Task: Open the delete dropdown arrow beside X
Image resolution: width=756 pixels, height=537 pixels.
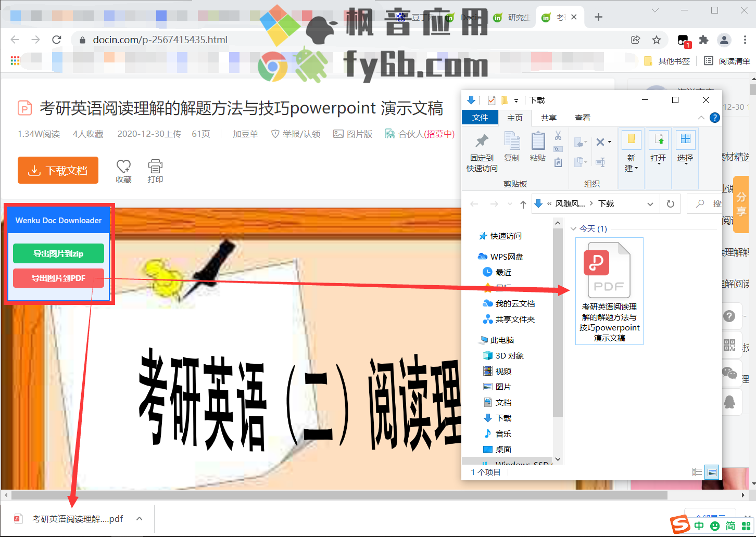Action: pyautogui.click(x=610, y=142)
